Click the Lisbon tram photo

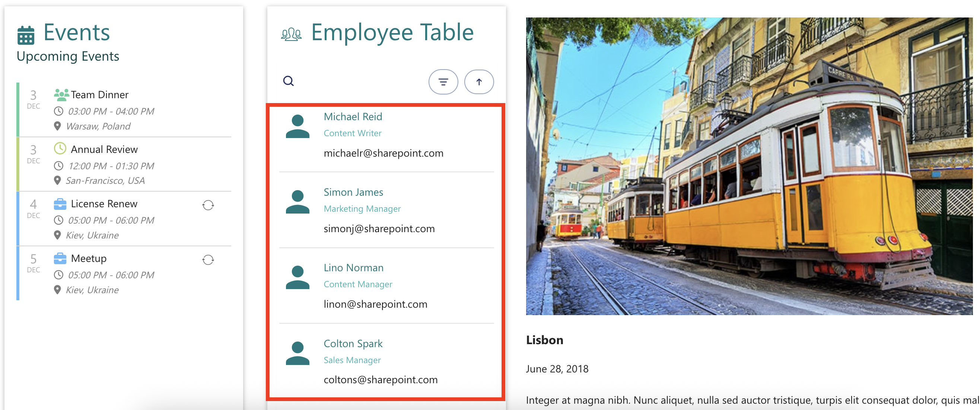tap(749, 166)
